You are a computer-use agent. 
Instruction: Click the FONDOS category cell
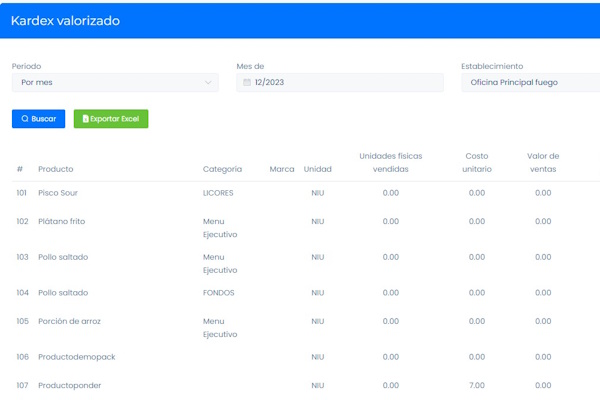click(x=220, y=293)
